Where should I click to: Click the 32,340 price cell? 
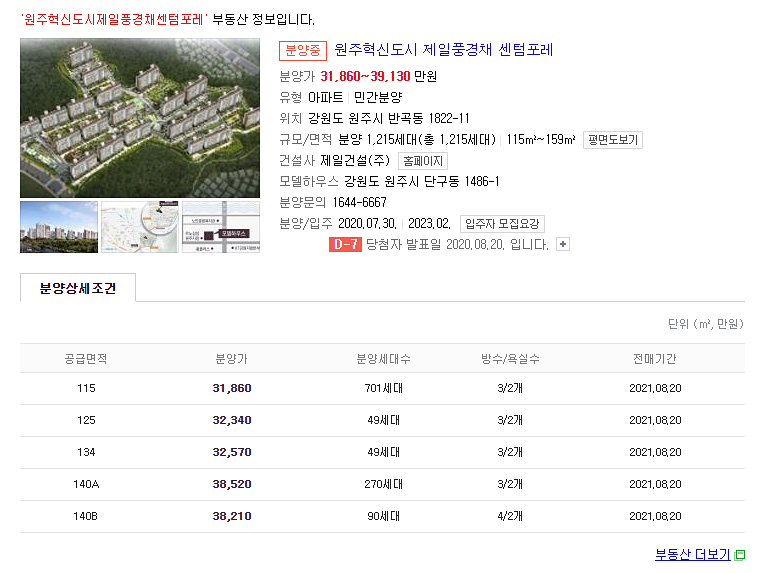(232, 420)
